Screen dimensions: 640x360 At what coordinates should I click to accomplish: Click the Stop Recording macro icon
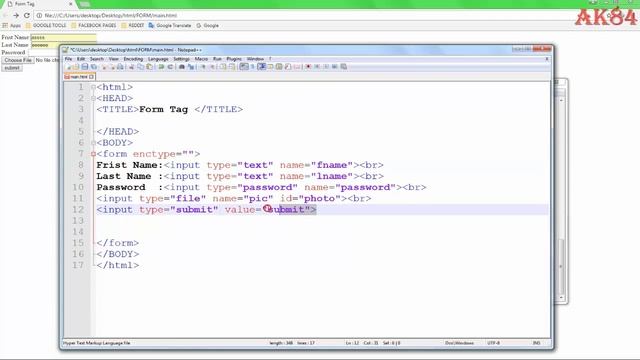[x=317, y=67]
